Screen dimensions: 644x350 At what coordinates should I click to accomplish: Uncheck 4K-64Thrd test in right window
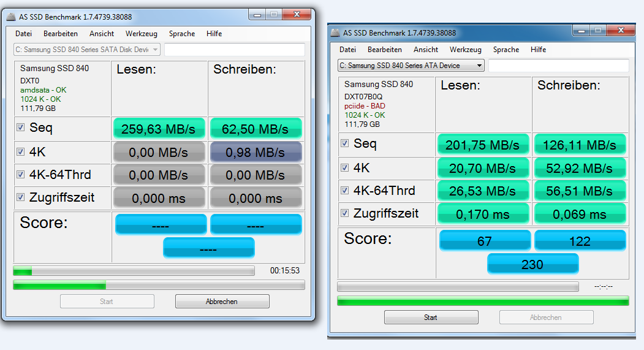(344, 191)
